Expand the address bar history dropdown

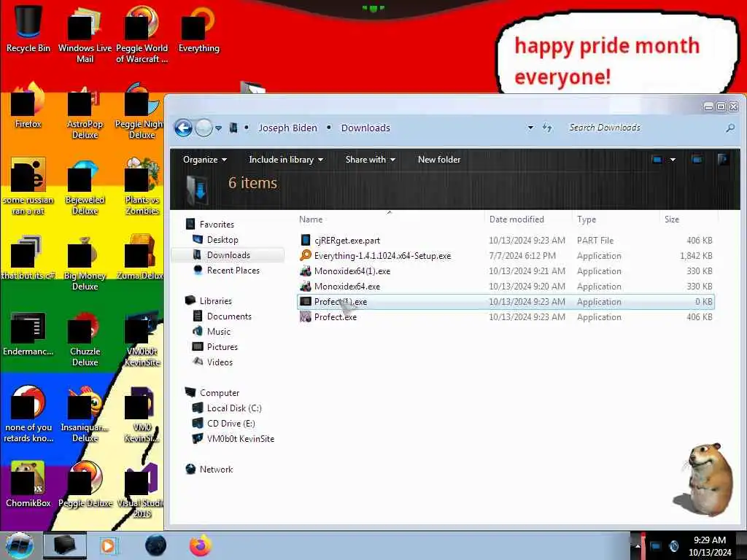pos(530,128)
